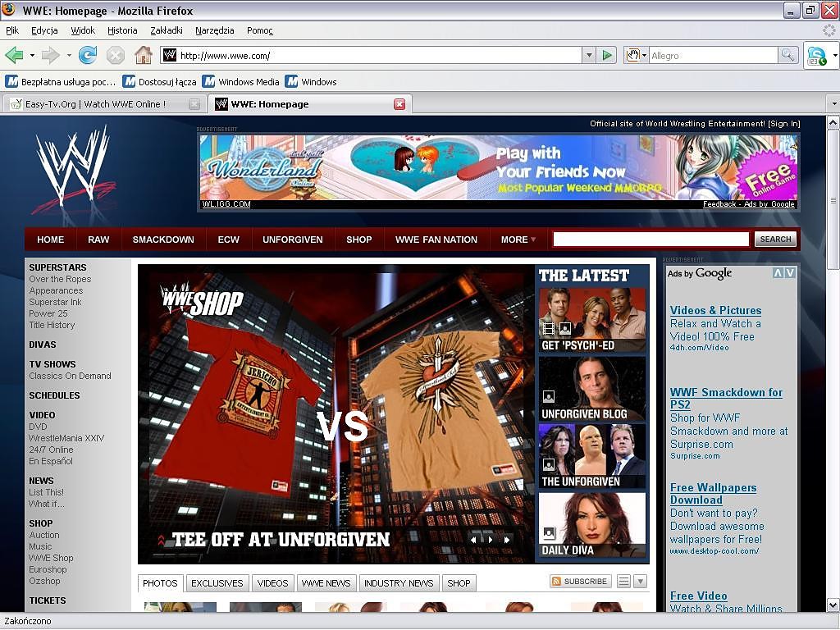Select the WWE NEWS content tab

pos(326,583)
